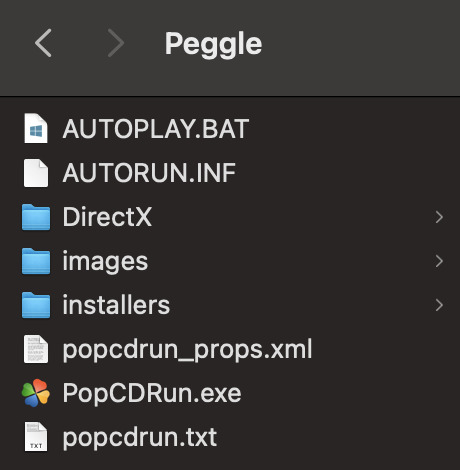Expand the installers folder chevron

tap(439, 305)
